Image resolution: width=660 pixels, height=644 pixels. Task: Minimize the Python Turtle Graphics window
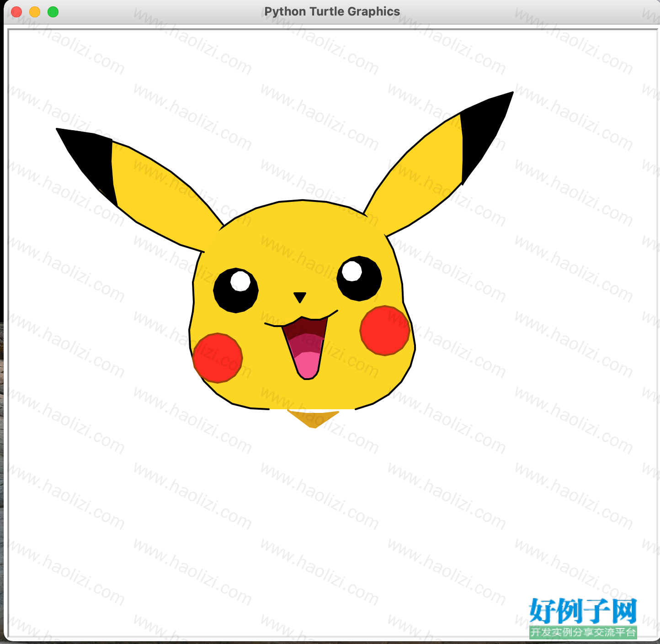point(35,12)
